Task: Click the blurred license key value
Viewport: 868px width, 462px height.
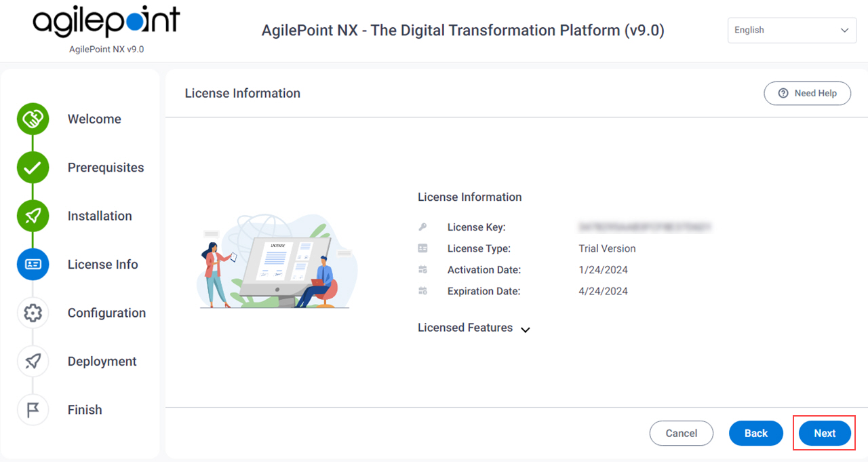Action: tap(645, 227)
